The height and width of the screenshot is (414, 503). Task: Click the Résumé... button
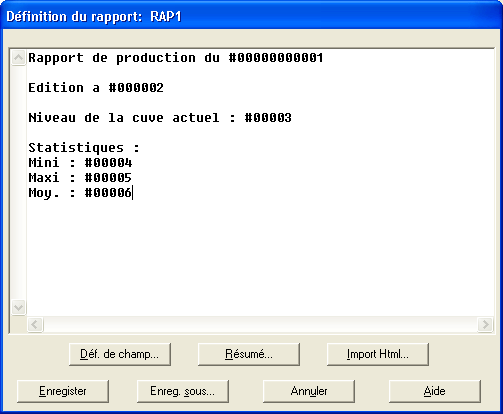(249, 354)
